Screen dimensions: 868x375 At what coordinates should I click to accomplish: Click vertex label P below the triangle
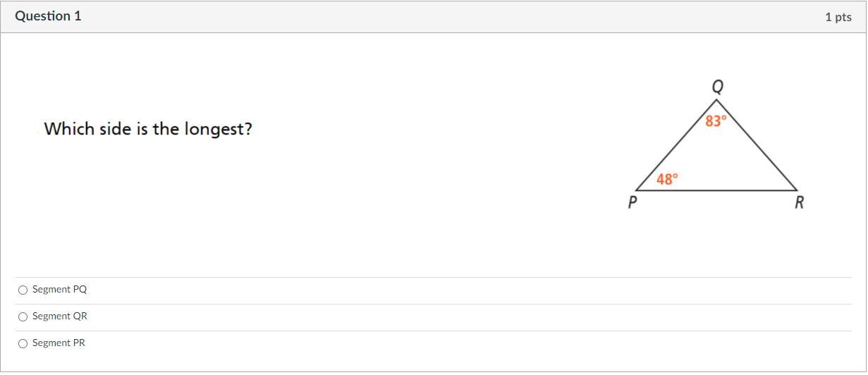(x=632, y=203)
